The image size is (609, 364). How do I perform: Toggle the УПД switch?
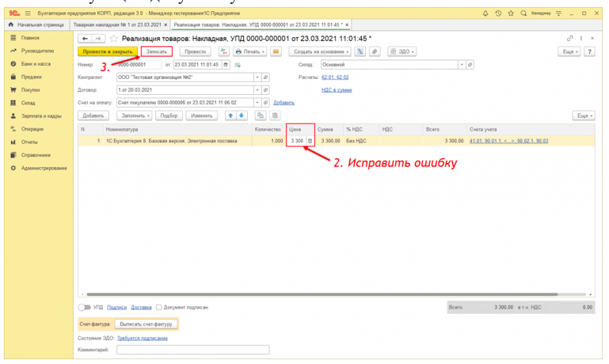[x=84, y=307]
